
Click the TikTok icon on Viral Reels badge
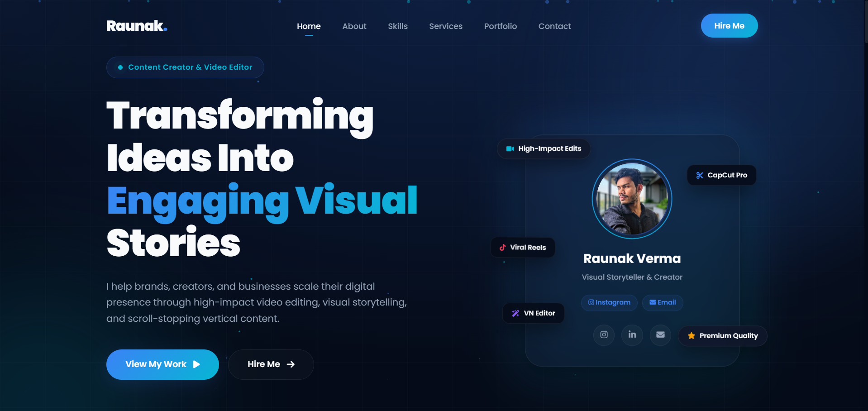coord(502,248)
